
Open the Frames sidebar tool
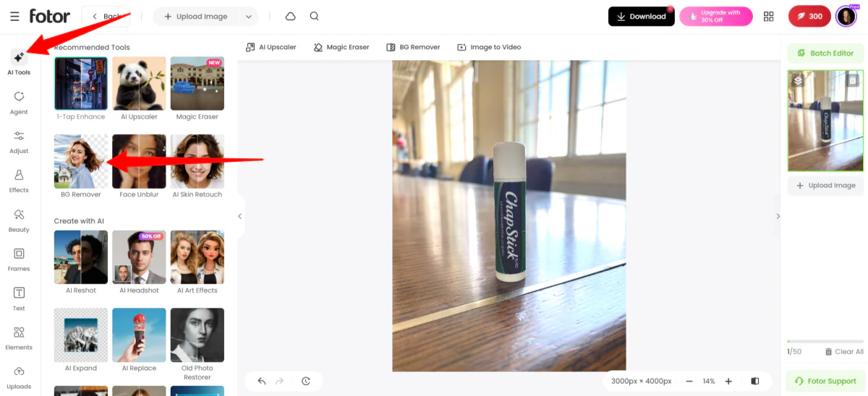pyautogui.click(x=19, y=259)
